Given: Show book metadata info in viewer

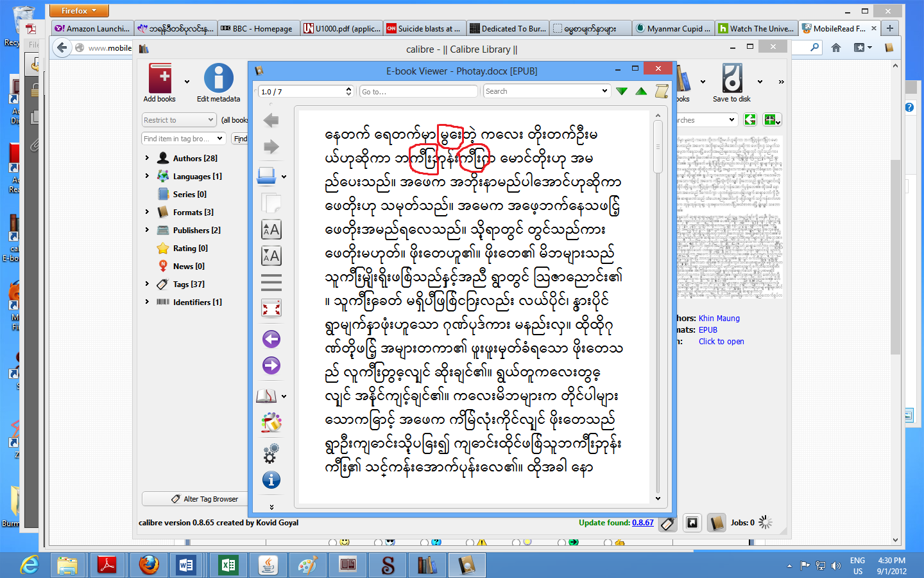Looking at the screenshot, I should 271,480.
